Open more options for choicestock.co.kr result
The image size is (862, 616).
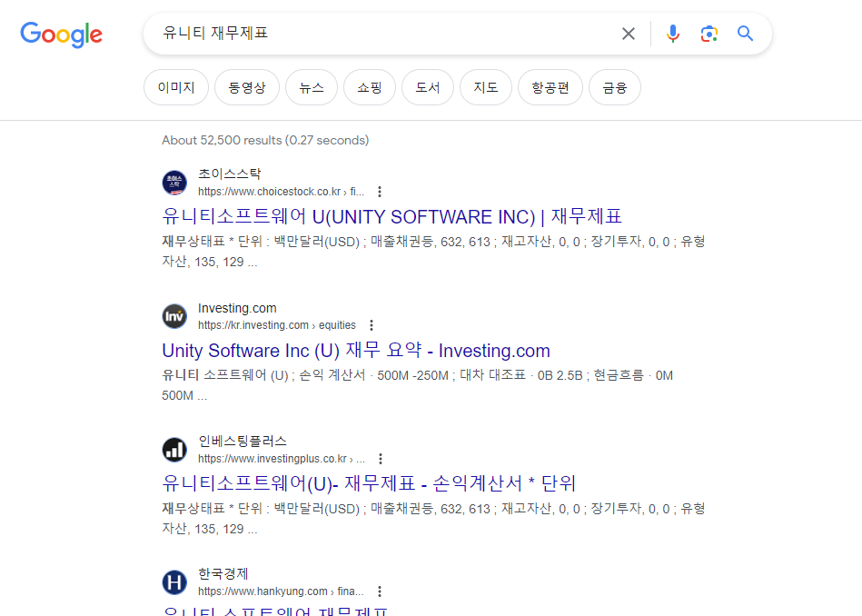[380, 192]
